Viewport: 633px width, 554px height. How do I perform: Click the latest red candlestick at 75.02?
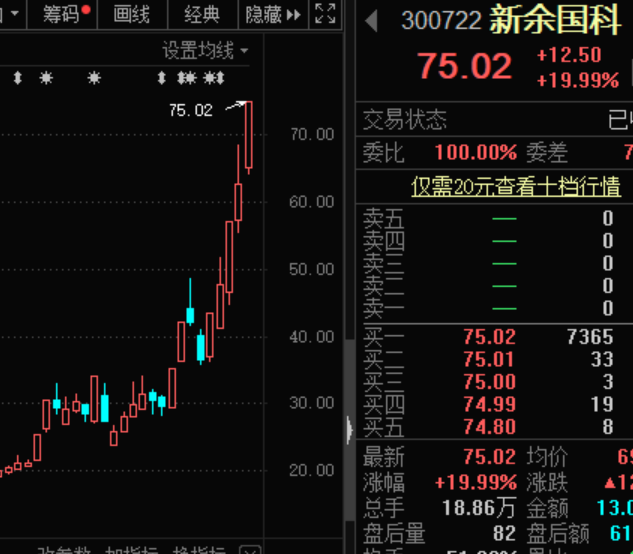click(x=249, y=135)
